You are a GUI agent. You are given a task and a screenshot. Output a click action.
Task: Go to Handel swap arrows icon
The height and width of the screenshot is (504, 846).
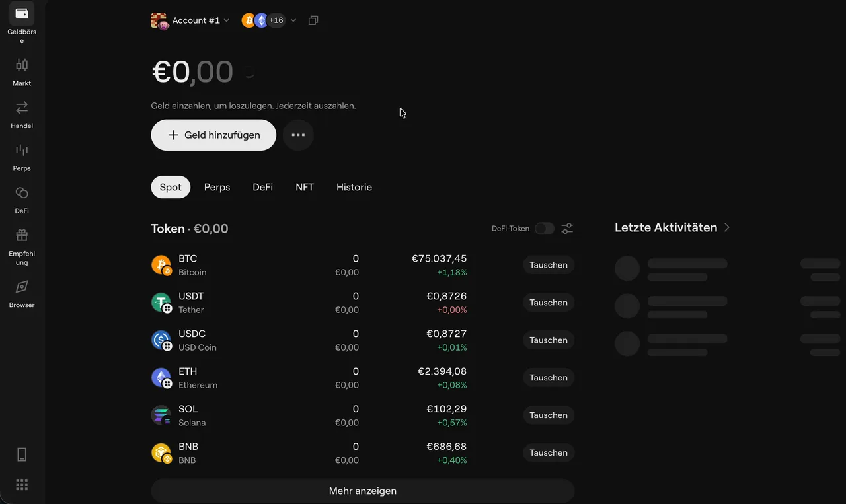tap(22, 107)
